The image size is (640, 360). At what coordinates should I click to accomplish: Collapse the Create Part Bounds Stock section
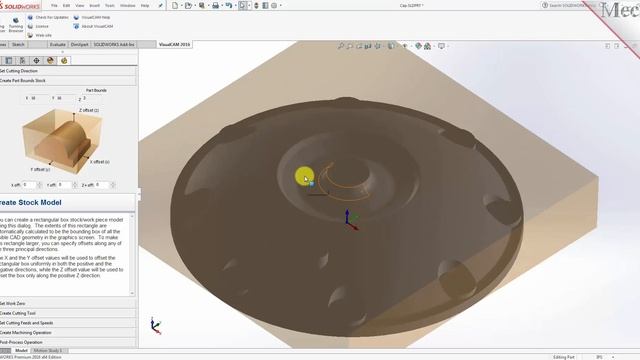coord(68,81)
